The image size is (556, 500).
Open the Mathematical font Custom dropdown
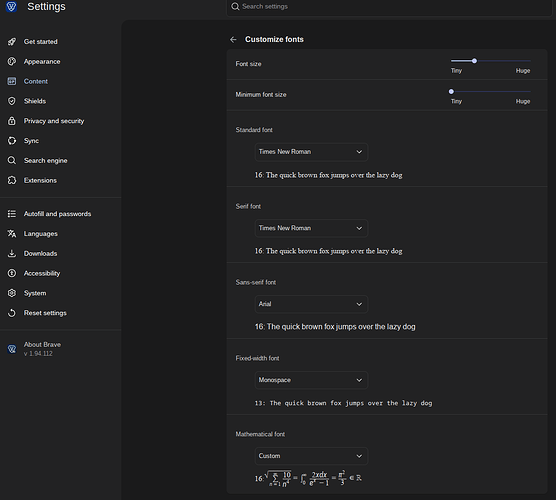tap(311, 456)
